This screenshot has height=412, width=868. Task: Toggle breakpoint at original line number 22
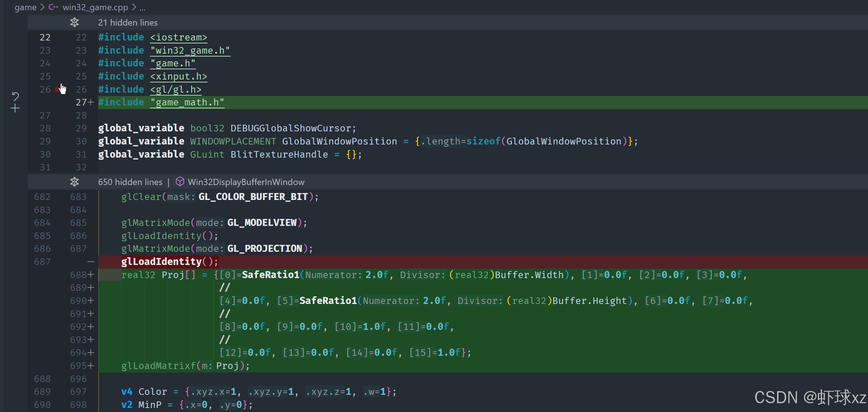click(45, 37)
